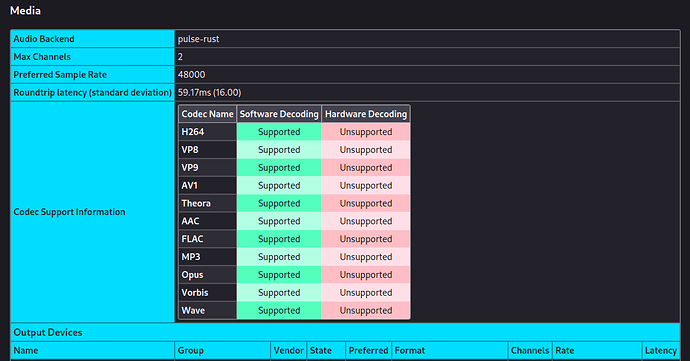Click VP9 software decoding Supported cell

point(279,167)
